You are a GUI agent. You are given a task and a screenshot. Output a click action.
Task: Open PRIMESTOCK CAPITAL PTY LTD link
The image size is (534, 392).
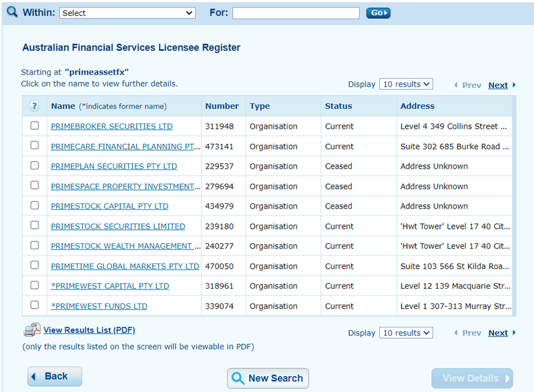coord(109,206)
